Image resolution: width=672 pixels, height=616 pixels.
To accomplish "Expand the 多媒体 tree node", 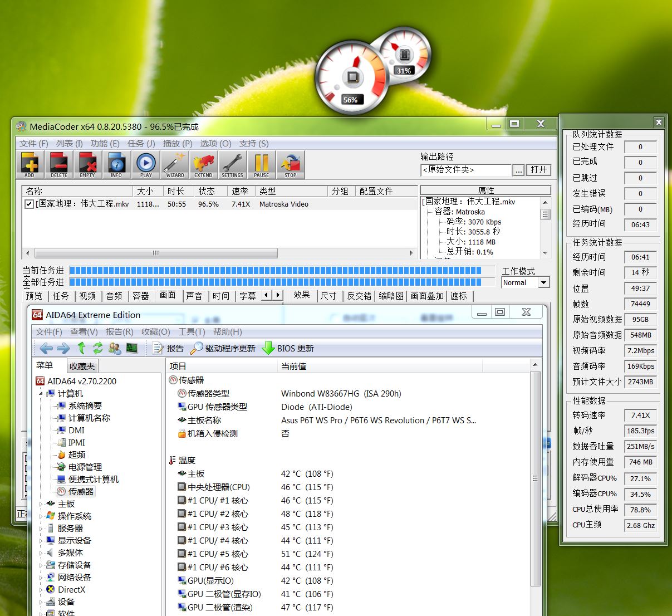I will [41, 553].
